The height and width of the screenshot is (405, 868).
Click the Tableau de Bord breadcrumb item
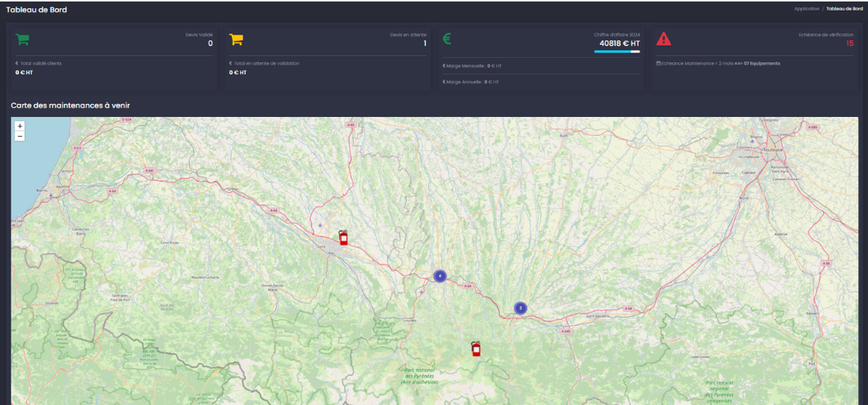click(x=844, y=9)
